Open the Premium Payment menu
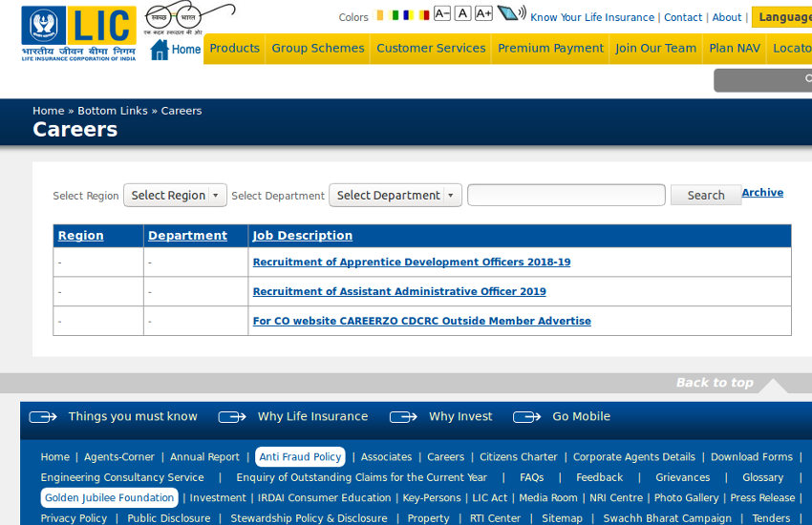 (550, 48)
